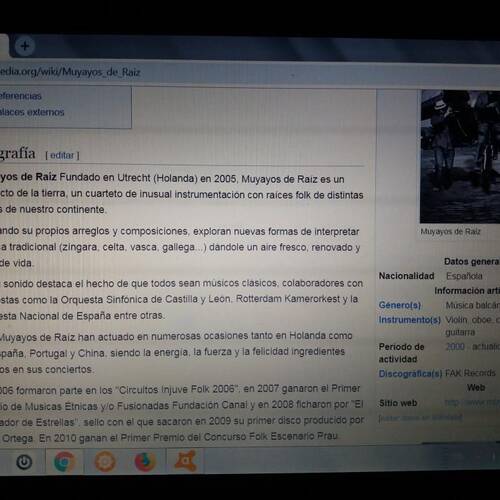Open a new browser tab with plus button
This screenshot has height=500, width=500.
click(25, 46)
